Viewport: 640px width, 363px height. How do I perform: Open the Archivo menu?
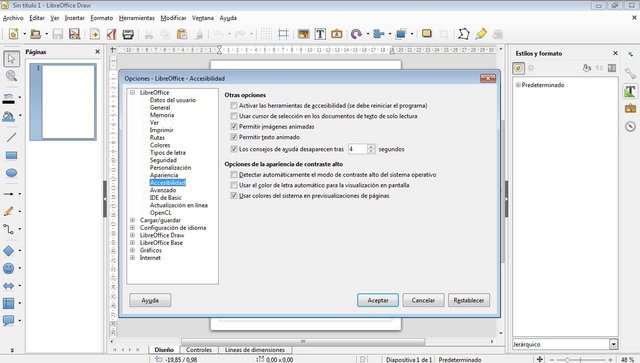[13, 18]
